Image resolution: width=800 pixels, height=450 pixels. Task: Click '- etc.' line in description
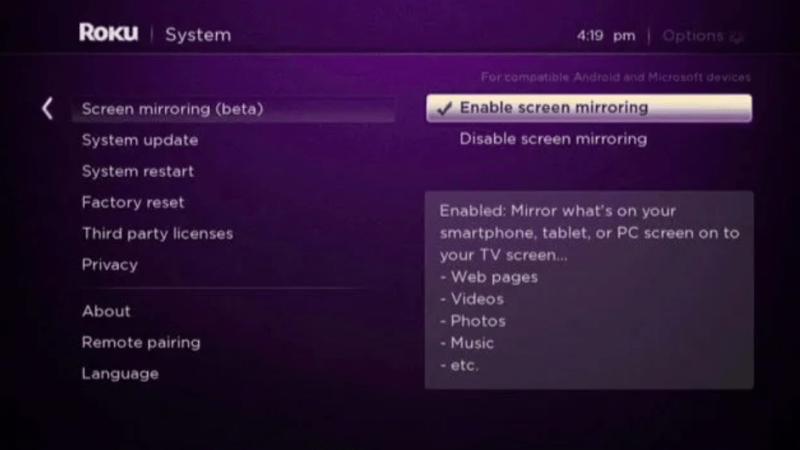(459, 365)
